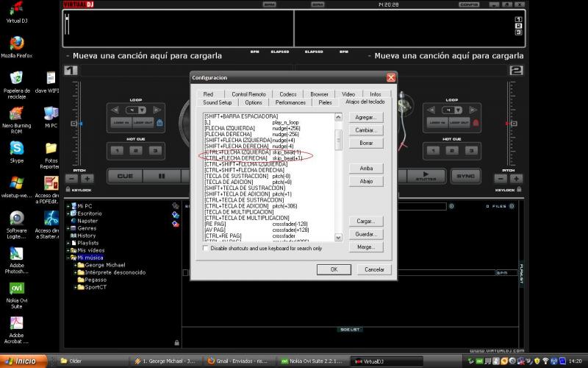Toggle keylock on deck 1

[68, 190]
